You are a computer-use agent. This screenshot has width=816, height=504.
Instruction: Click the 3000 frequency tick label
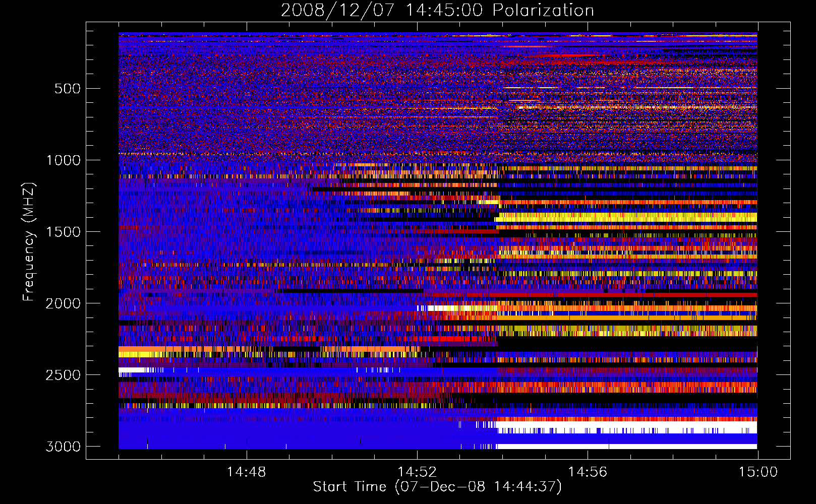tap(63, 447)
